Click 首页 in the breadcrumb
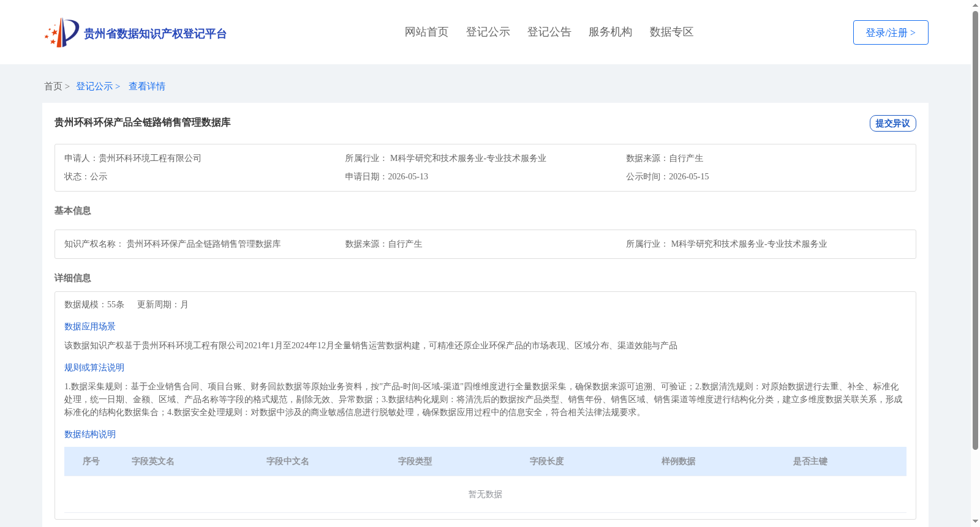 tap(53, 86)
